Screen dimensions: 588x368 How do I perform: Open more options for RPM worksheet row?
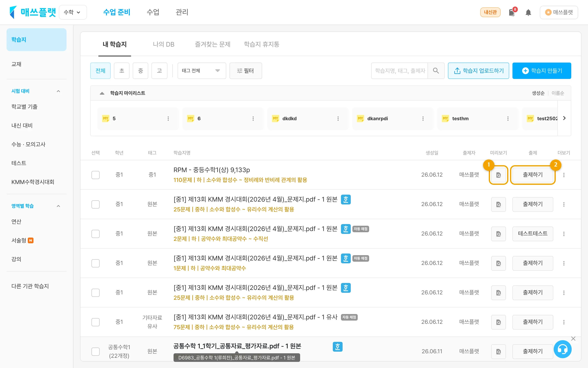(564, 175)
